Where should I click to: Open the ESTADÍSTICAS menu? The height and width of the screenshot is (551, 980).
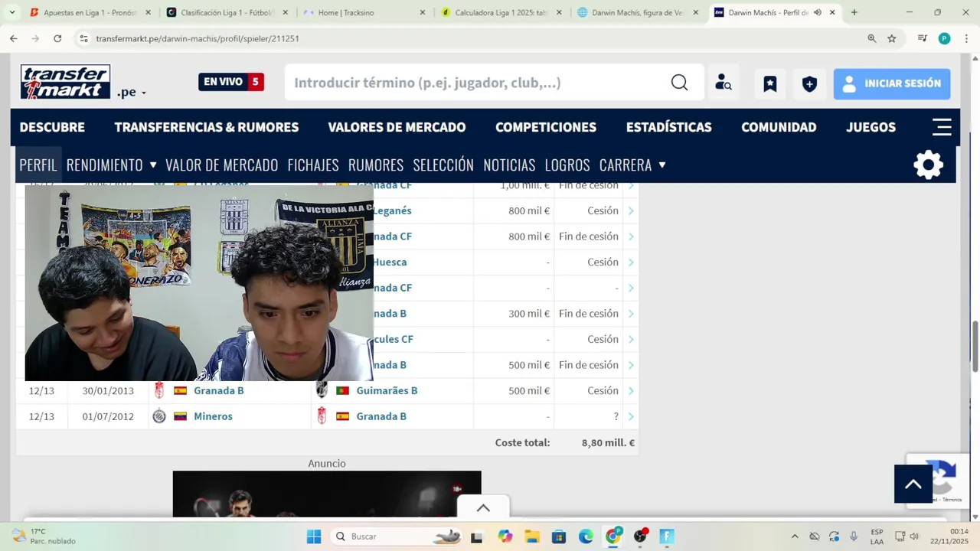669,127
